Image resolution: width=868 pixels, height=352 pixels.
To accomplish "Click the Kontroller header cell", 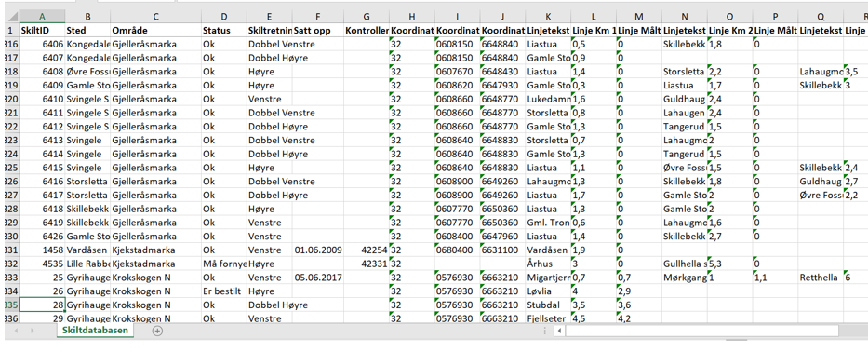I will pyautogui.click(x=367, y=30).
